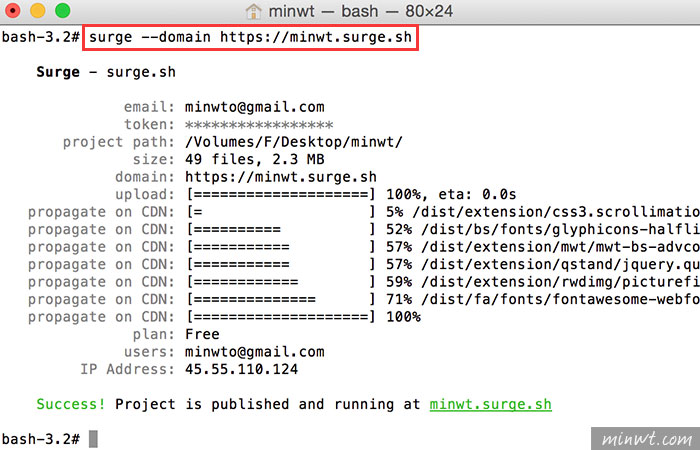This screenshot has height=450, width=700.
Task: Click the IP Address 45.55.110.124
Action: (242, 369)
